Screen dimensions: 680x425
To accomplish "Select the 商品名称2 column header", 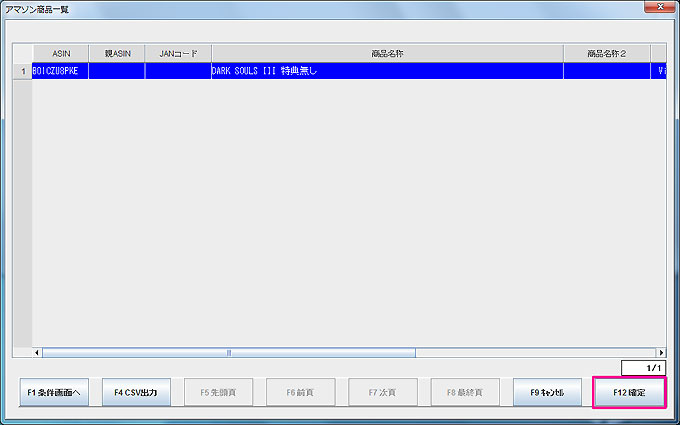I will coord(607,54).
